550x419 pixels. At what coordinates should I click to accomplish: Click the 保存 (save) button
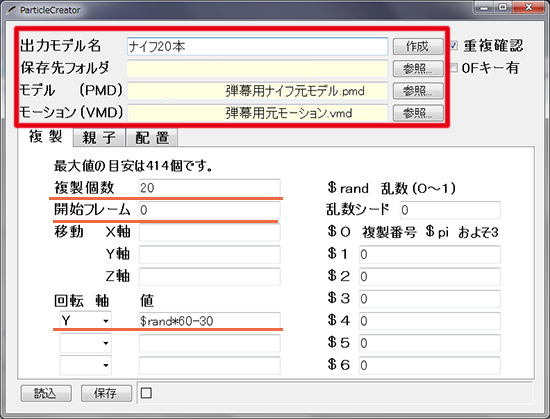pyautogui.click(x=106, y=393)
